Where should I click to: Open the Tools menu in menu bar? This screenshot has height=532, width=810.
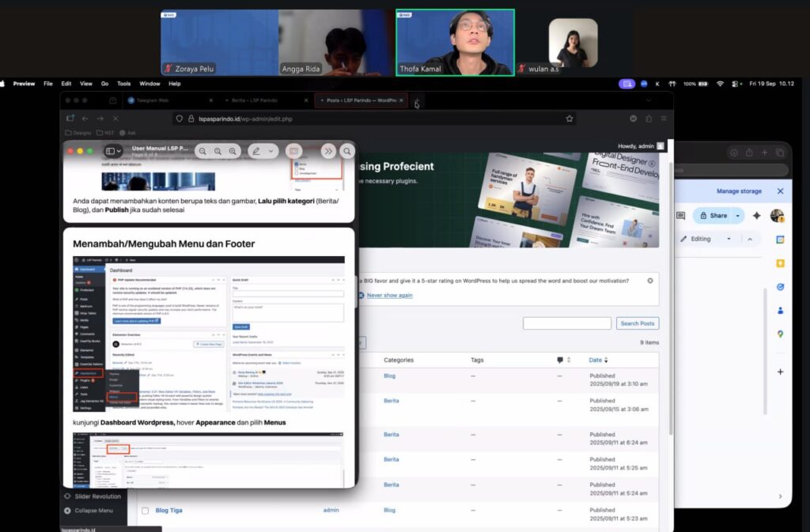tap(123, 83)
